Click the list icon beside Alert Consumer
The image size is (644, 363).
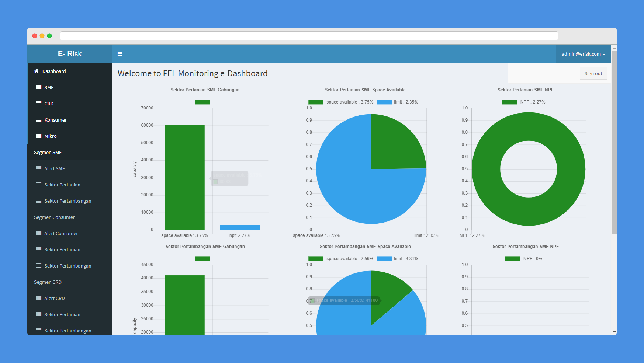click(38, 233)
